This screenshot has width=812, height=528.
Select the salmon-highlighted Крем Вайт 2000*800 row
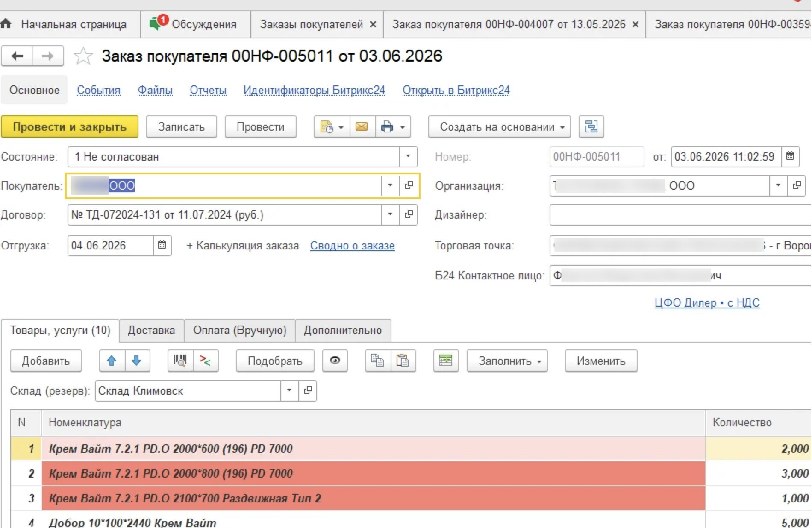click(x=410, y=474)
